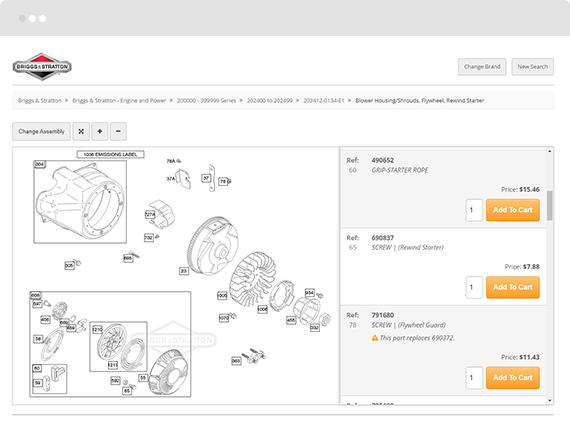Select part 65 screw label in diagram
Image resolution: width=570 pixels, height=431 pixels.
127,391
